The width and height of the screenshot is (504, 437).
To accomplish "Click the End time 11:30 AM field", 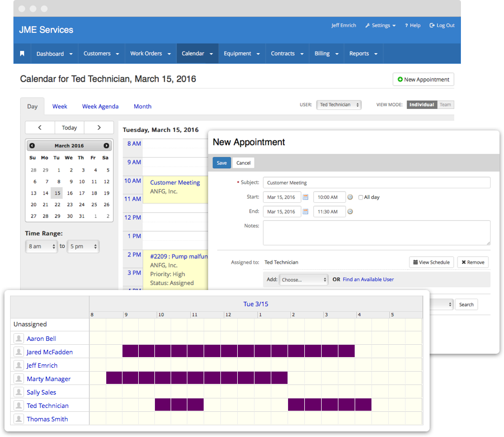I will click(x=329, y=212).
